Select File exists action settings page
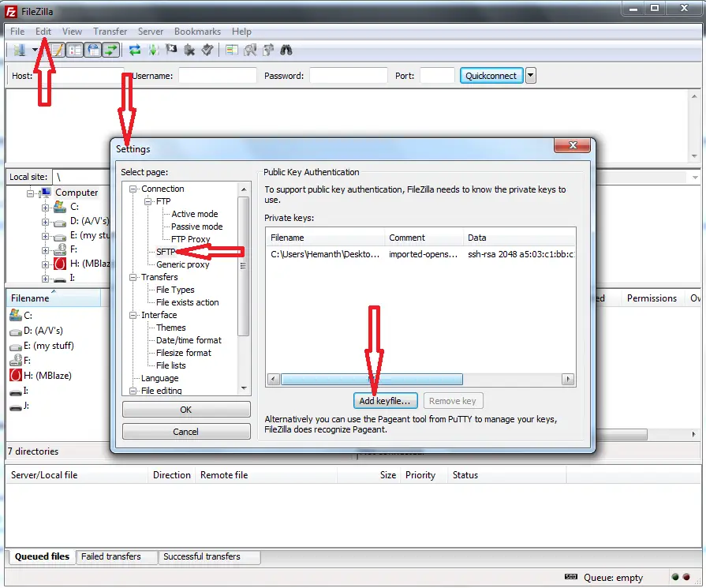Image resolution: width=706 pixels, height=588 pixels. 187,302
